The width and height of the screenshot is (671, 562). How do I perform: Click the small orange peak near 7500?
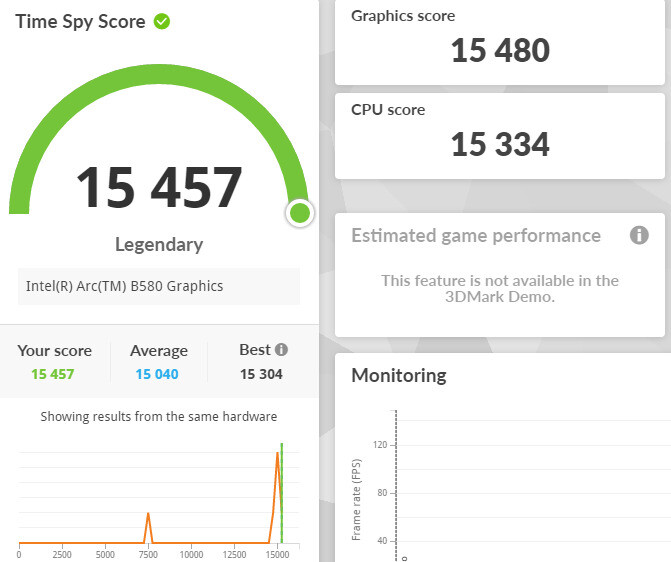pos(148,527)
